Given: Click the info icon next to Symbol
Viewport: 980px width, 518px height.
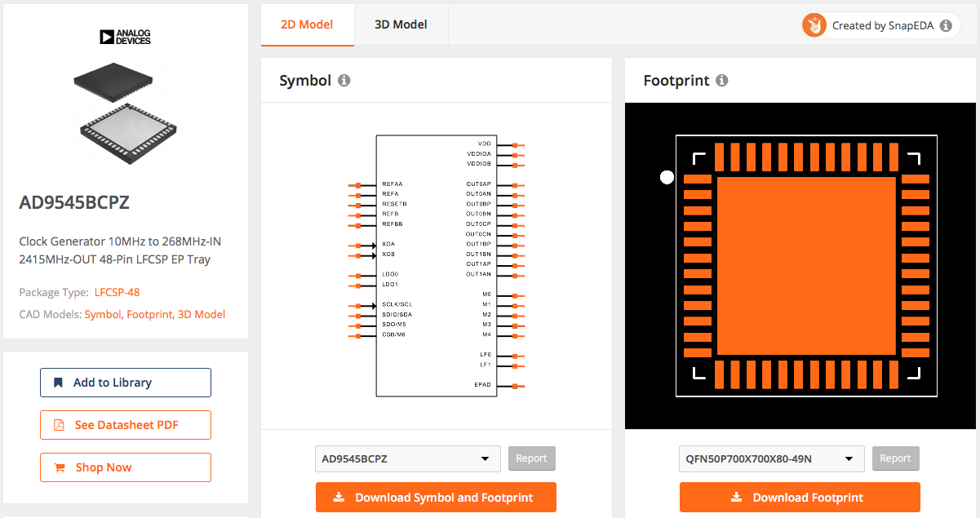Looking at the screenshot, I should click(x=344, y=81).
